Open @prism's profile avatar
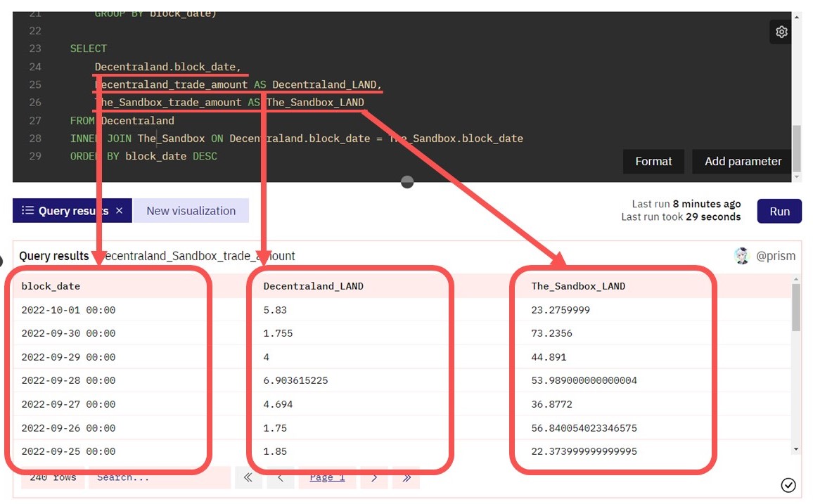The height and width of the screenshot is (504, 813). pyautogui.click(x=742, y=255)
